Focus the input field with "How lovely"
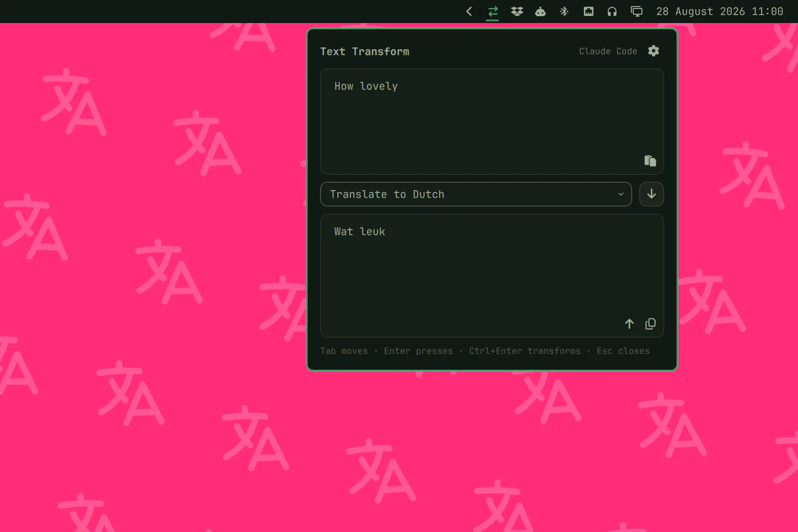Viewport: 798px width, 532px height. [x=492, y=122]
